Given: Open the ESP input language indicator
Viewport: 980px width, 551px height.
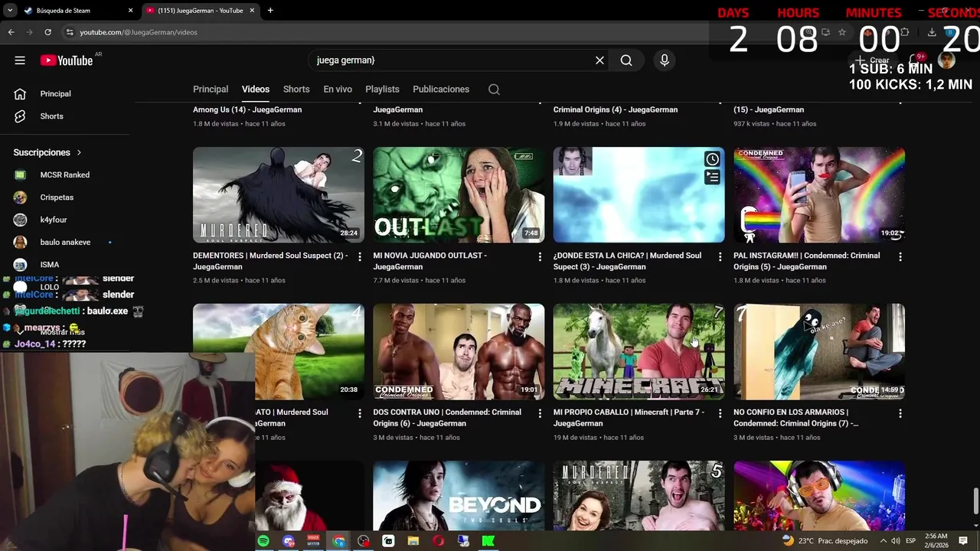Looking at the screenshot, I should pyautogui.click(x=910, y=541).
